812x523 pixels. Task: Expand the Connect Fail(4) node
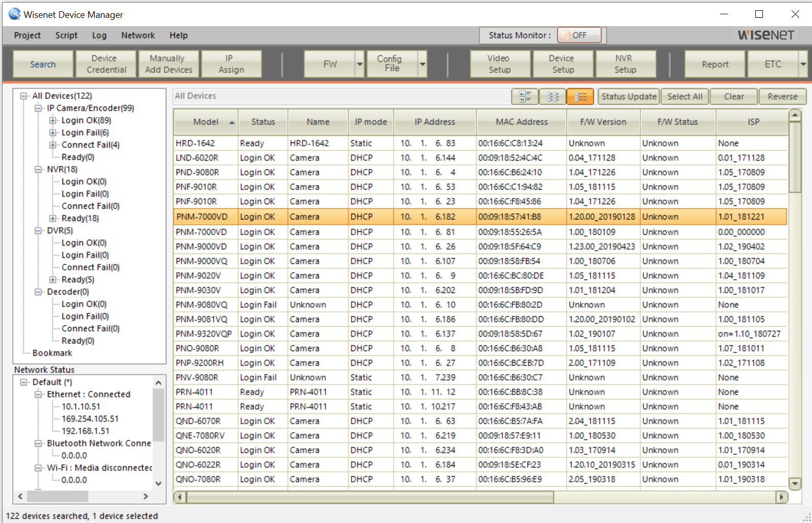(x=53, y=145)
